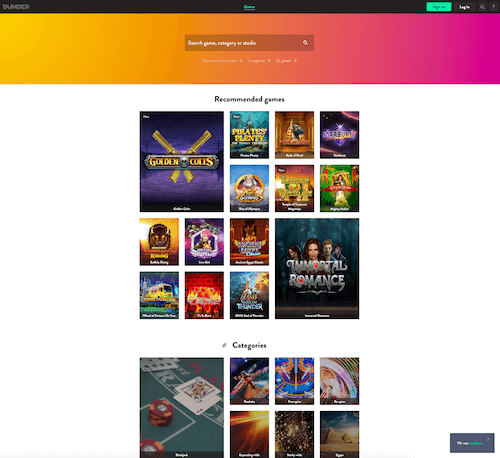
Task: Open the Starburst game thumbnail
Action: tap(339, 135)
